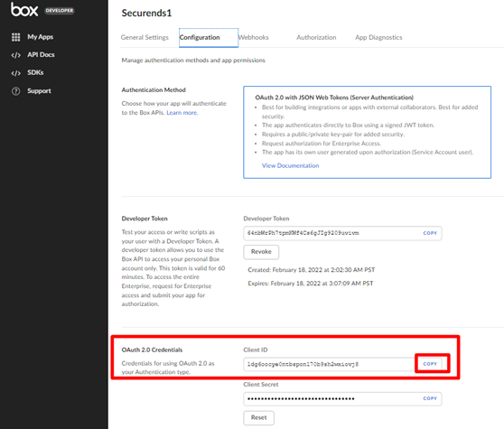Switch to the General Settings tab
Screen dimensions: 504x429
click(145, 37)
